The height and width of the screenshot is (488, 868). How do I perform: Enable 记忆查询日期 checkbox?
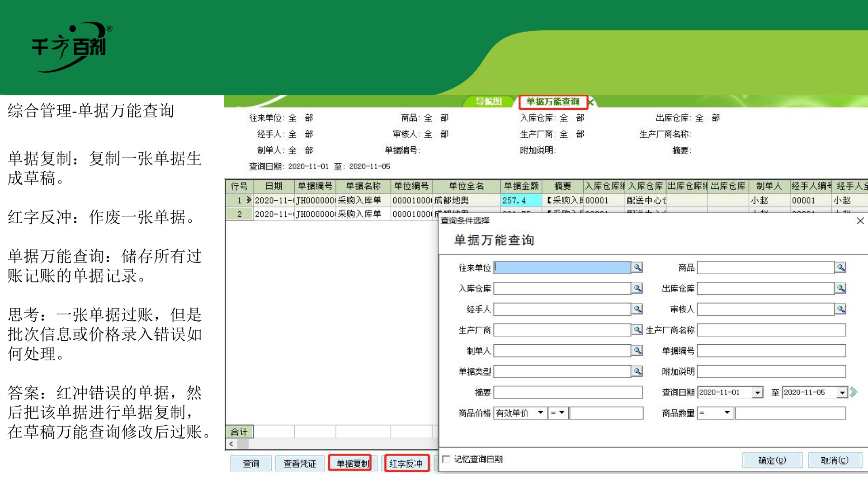coord(446,459)
